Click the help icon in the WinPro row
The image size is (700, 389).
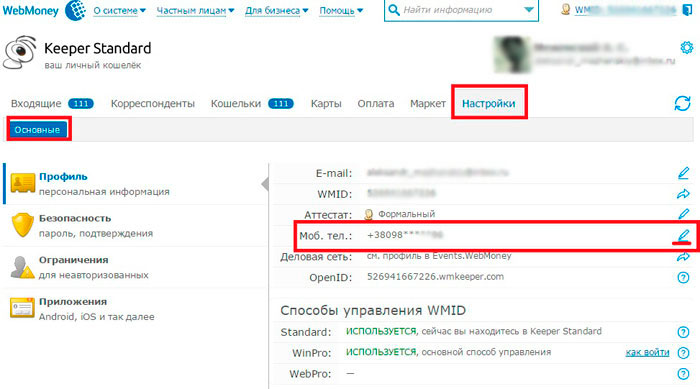point(683,353)
